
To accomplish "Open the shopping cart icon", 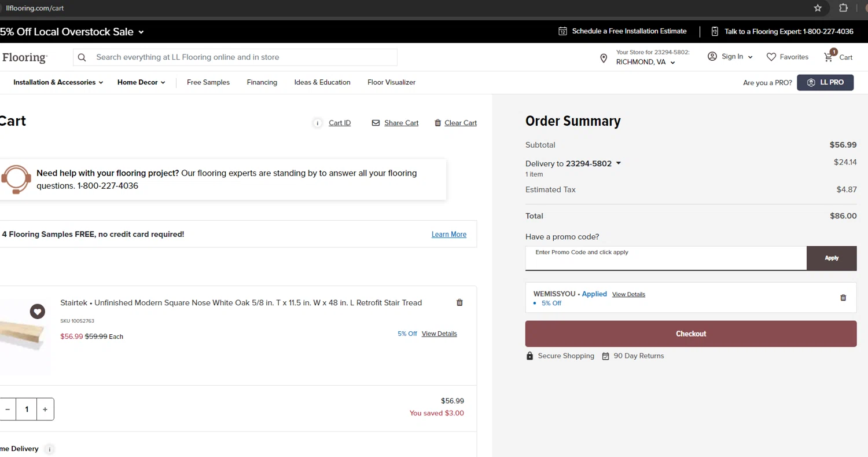I will (829, 56).
